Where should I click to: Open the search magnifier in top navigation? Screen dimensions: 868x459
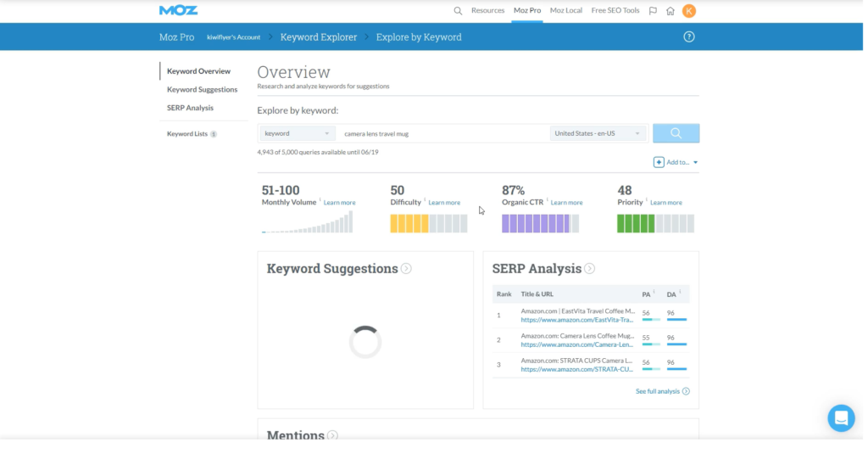tap(458, 10)
